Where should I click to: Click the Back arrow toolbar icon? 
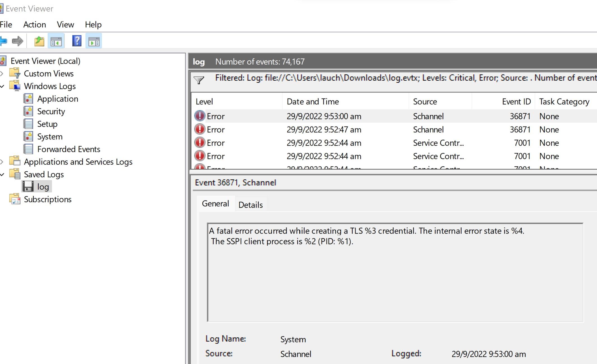tap(3, 41)
